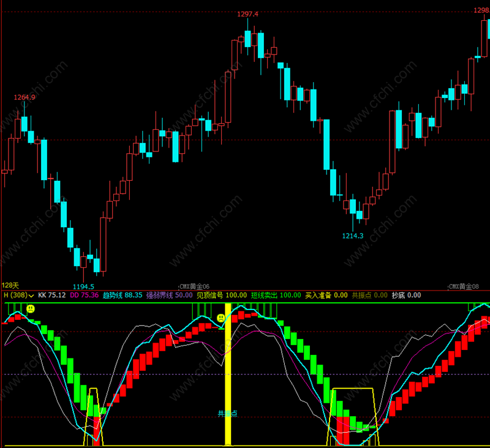490x448 pixels.
Task: Open the H (308) indicator dropdown arrow
Action: point(31,296)
